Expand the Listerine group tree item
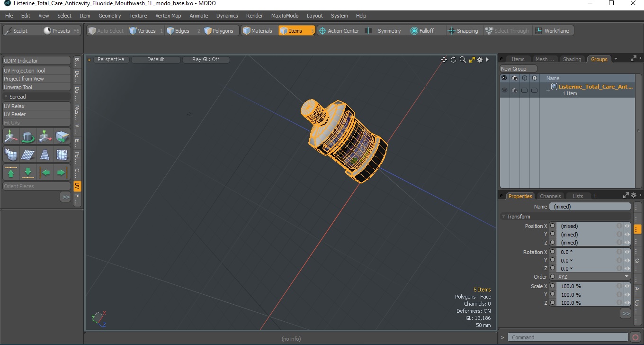 pos(548,90)
